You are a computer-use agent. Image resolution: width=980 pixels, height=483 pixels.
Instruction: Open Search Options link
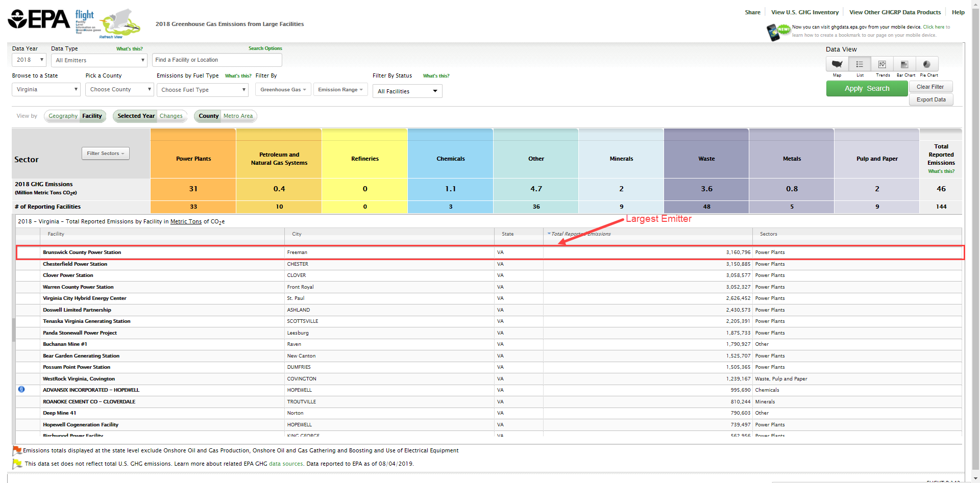(265, 48)
